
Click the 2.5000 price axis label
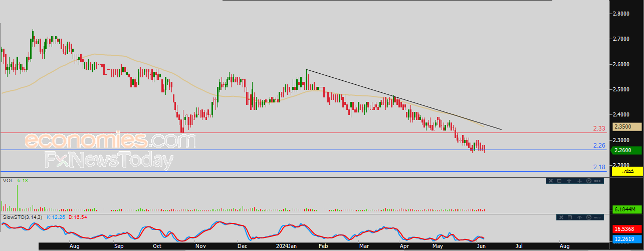(621, 89)
